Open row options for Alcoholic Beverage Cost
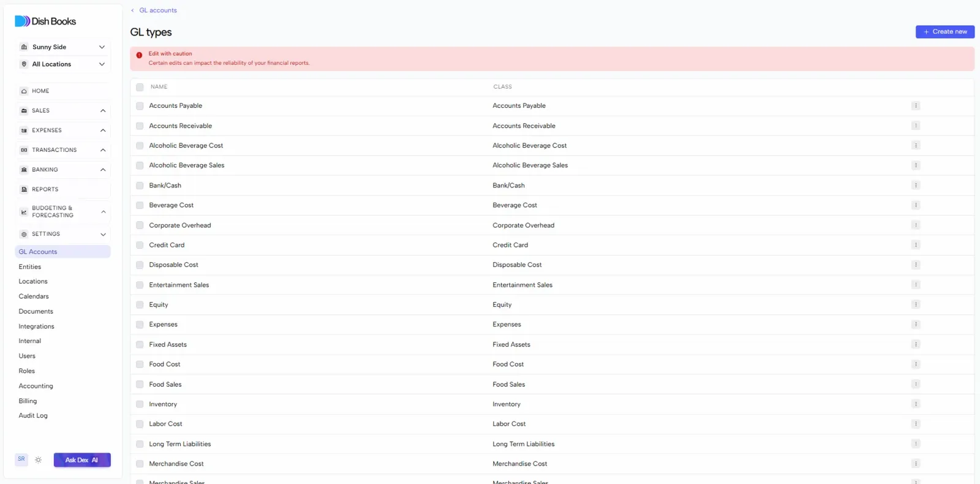 click(x=916, y=146)
